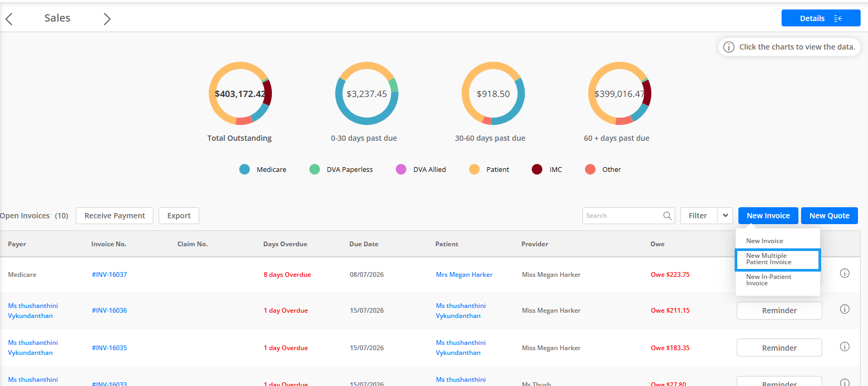Click the search magnifier icon
Image resolution: width=868 pixels, height=386 pixels.
[667, 216]
